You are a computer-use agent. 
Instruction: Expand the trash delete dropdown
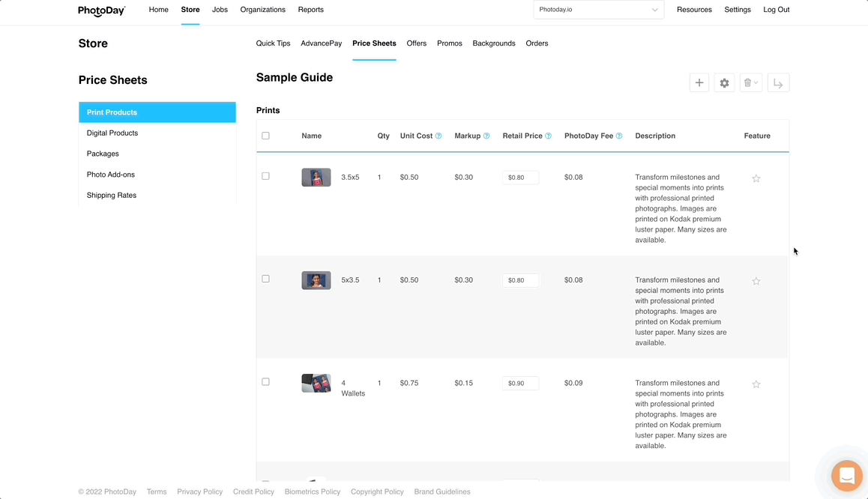click(750, 83)
